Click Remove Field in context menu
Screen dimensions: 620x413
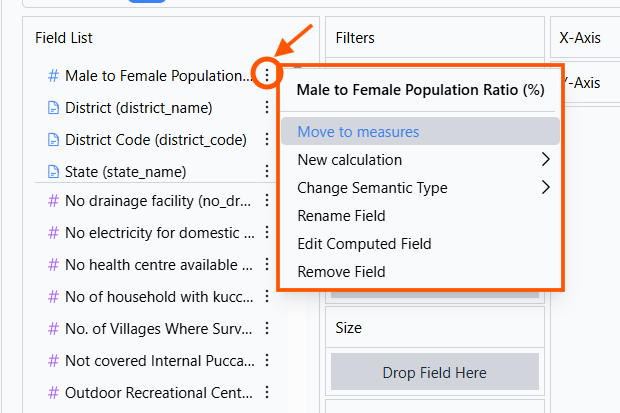point(341,272)
